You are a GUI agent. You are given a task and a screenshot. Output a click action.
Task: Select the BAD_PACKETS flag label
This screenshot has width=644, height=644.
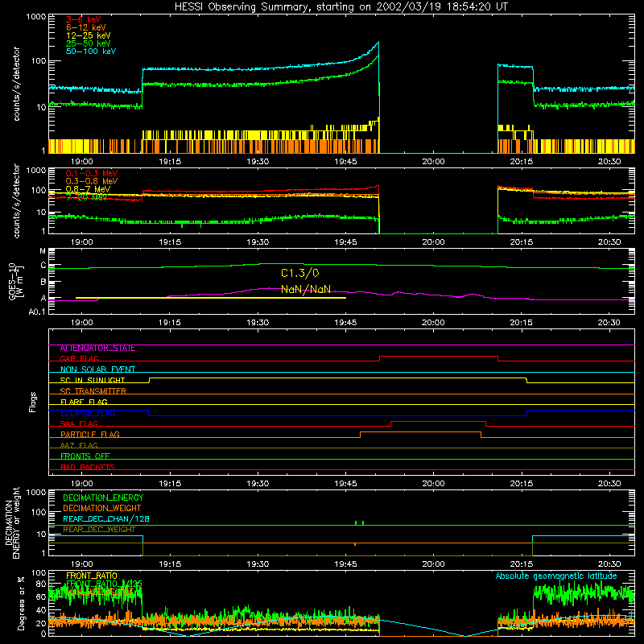coord(88,467)
